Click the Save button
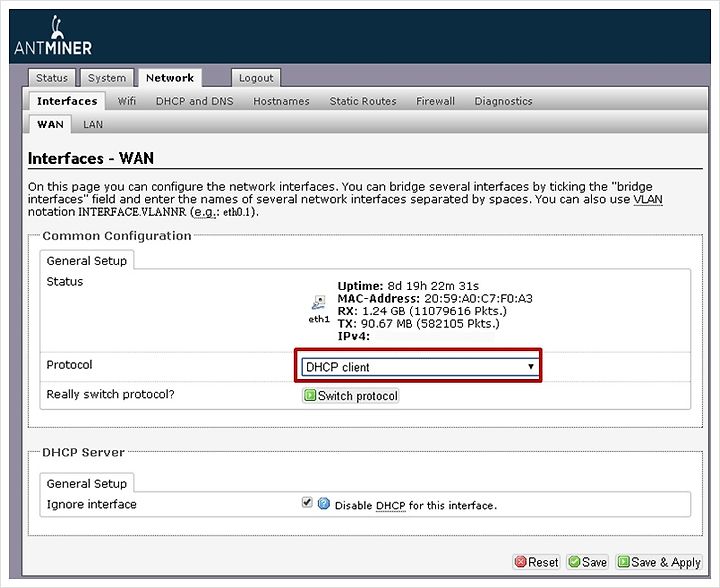Screen dimensions: 720x588 588,562
